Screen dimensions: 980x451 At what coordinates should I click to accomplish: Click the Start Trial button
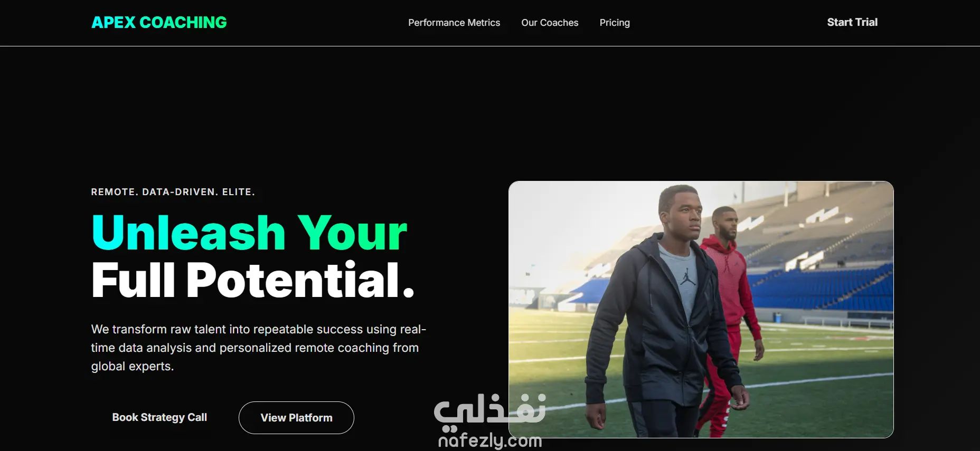tap(852, 22)
